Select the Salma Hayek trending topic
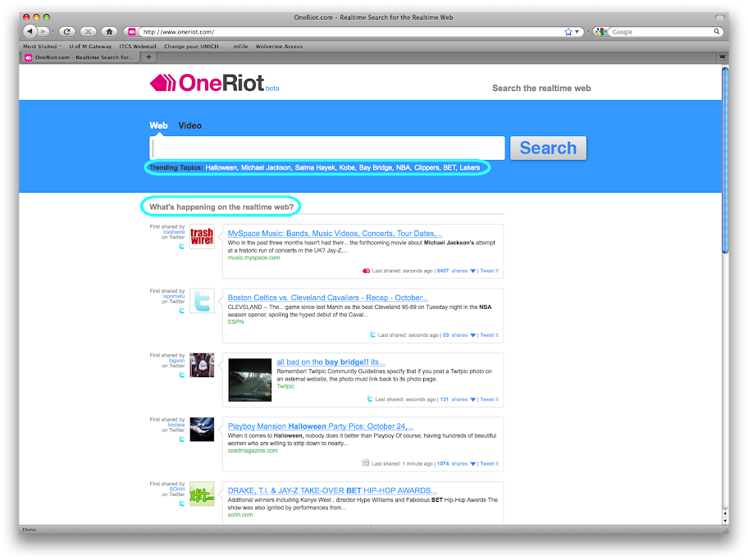Image resolution: width=748 pixels, height=560 pixels. tap(315, 167)
